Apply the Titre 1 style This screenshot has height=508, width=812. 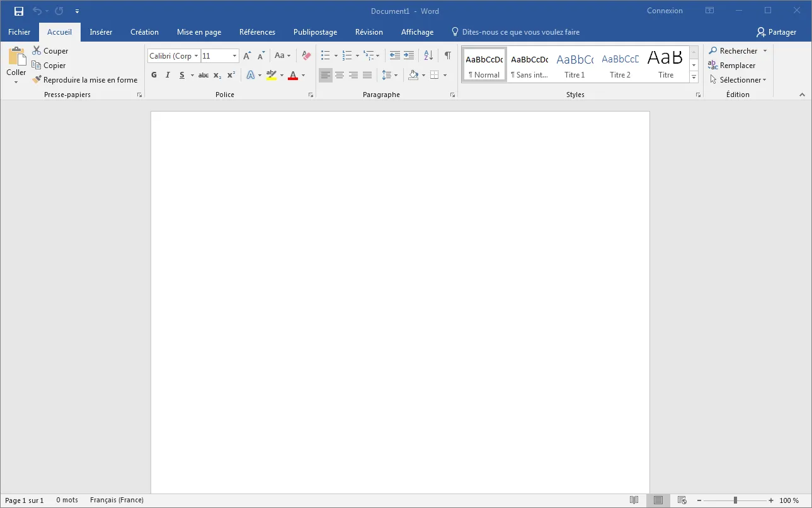575,65
